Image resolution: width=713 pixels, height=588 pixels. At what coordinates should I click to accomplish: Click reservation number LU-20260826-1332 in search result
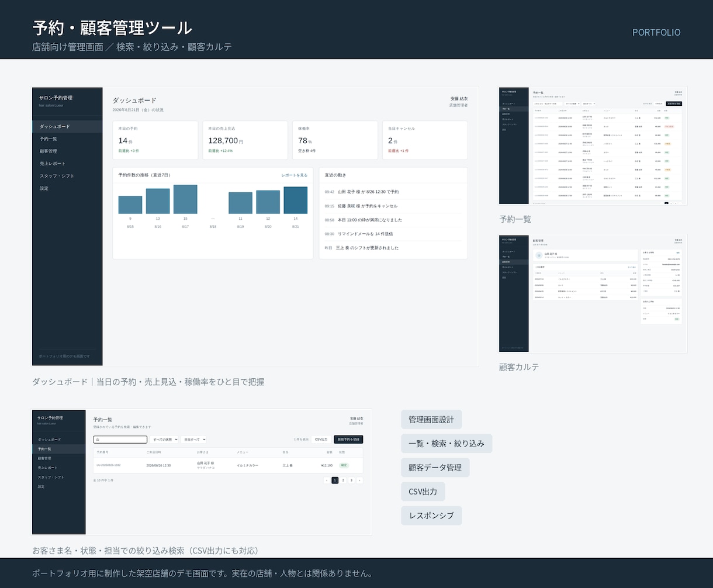coord(109,465)
